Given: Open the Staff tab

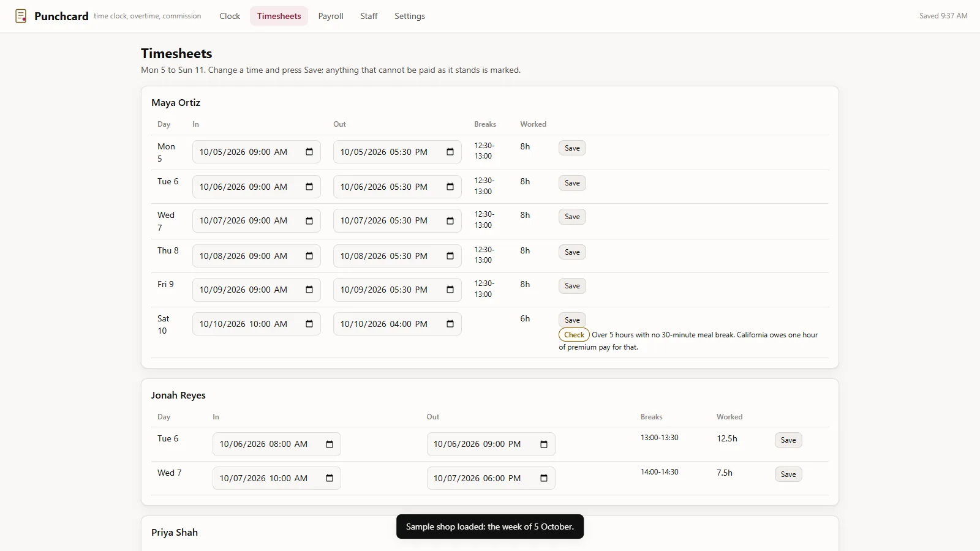Looking at the screenshot, I should (369, 16).
